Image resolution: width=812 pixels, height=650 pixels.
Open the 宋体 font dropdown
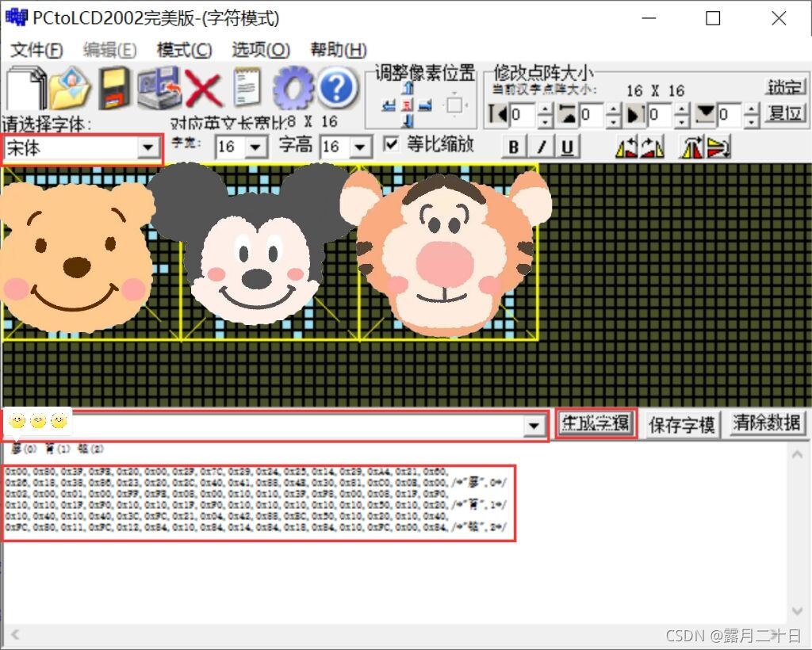[x=148, y=148]
